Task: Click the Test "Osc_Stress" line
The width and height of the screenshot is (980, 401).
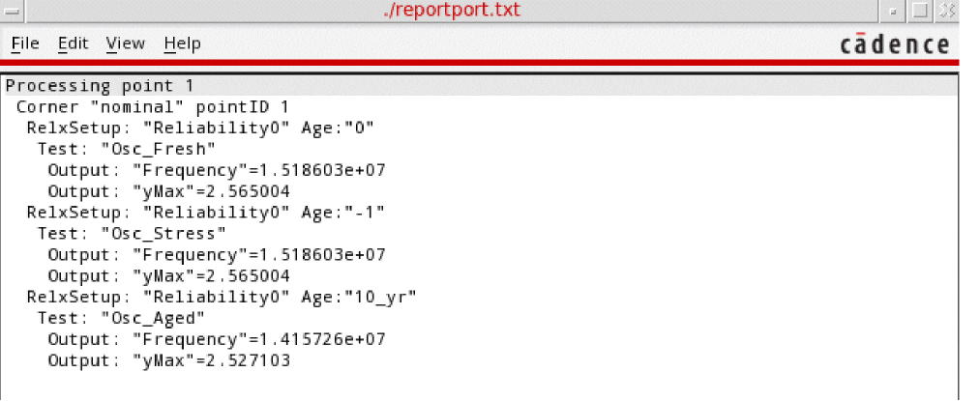Action: click(132, 234)
